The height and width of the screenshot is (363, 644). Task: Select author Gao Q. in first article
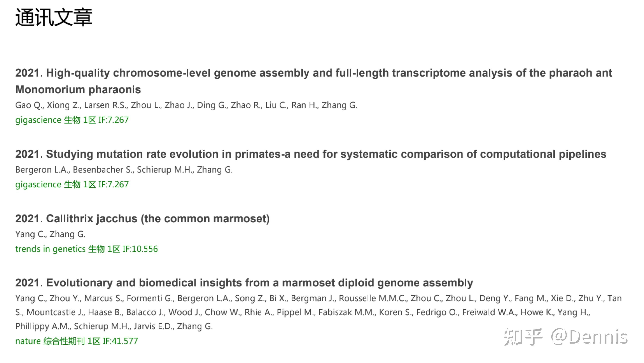click(30, 105)
